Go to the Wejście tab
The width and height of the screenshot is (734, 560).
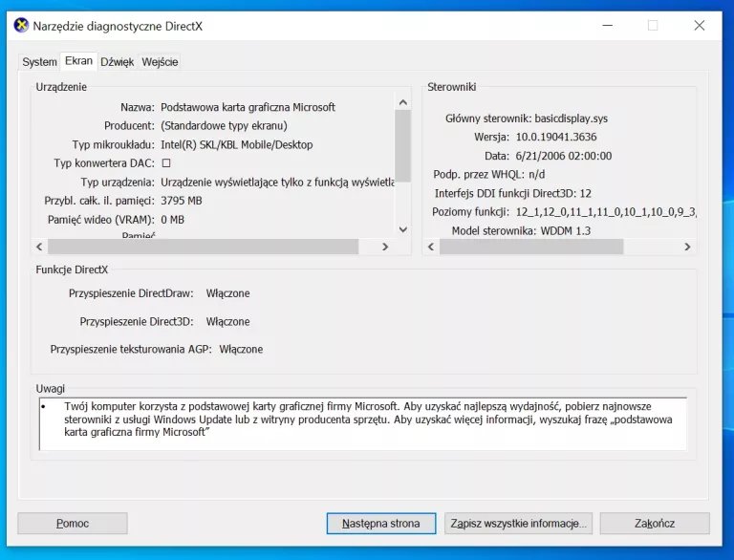160,62
